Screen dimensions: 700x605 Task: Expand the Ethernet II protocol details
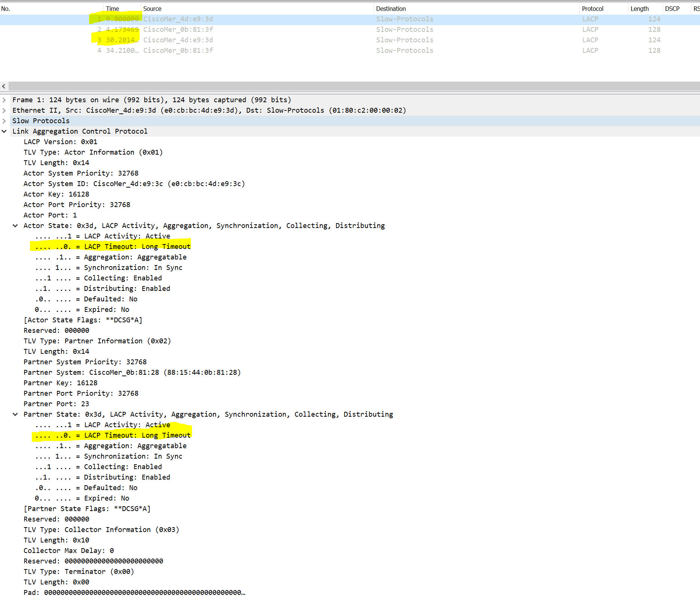(x=4, y=110)
